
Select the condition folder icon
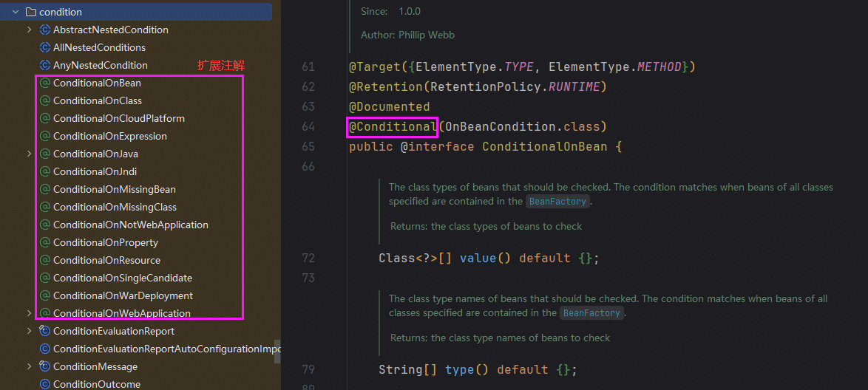[x=31, y=12]
